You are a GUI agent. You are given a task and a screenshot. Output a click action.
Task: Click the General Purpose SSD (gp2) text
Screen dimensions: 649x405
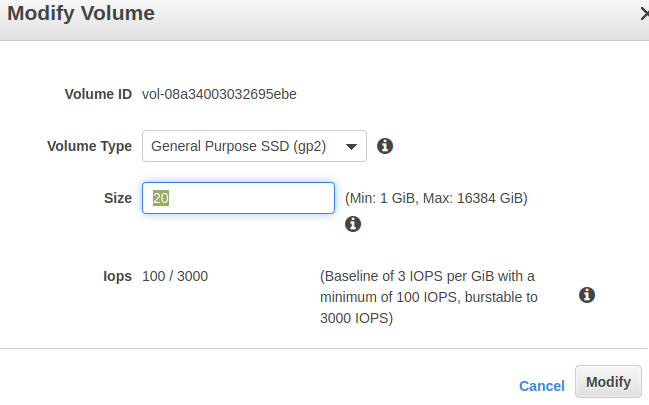[240, 146]
